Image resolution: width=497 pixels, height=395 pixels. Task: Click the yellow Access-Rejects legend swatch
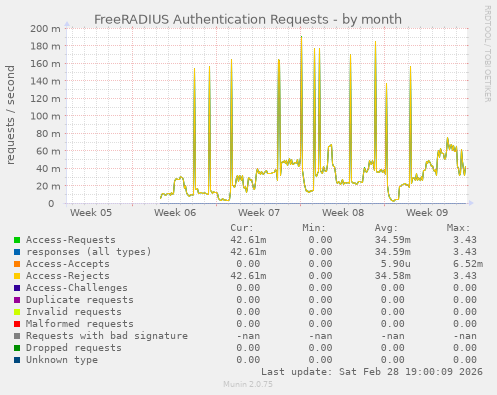click(17, 276)
